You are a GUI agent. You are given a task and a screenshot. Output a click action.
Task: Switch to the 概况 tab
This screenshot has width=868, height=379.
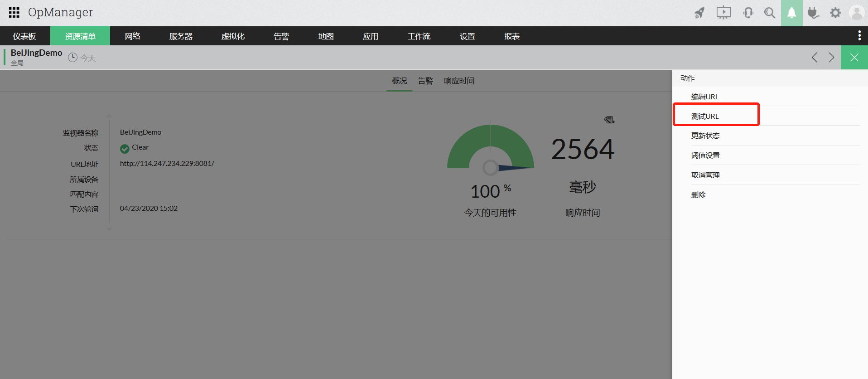click(x=399, y=81)
